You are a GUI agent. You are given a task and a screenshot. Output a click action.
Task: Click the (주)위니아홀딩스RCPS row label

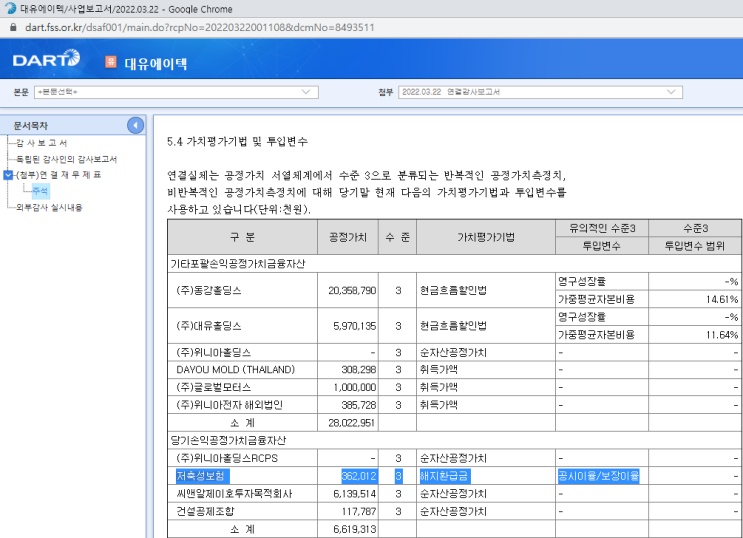coord(227,458)
